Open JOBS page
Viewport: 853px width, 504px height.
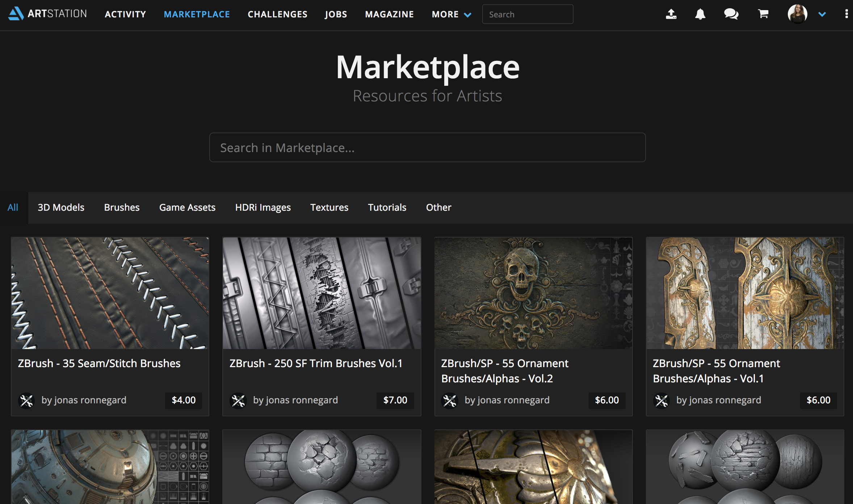coord(336,14)
